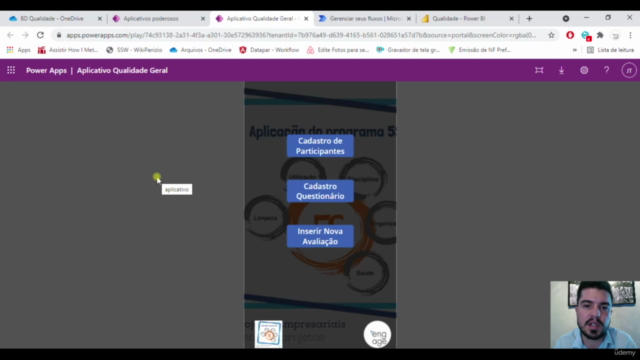The height and width of the screenshot is (360, 640).
Task: Open the Power Apps settings gear
Action: [x=584, y=70]
